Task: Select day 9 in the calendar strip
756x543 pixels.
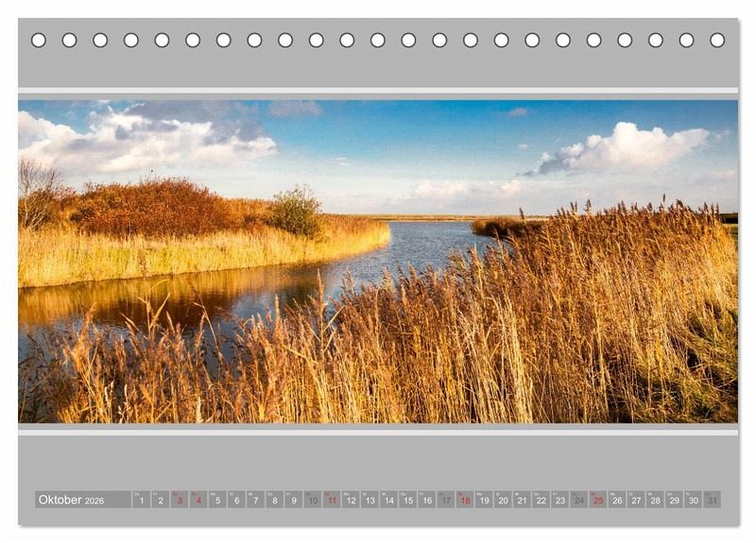Action: tap(294, 500)
